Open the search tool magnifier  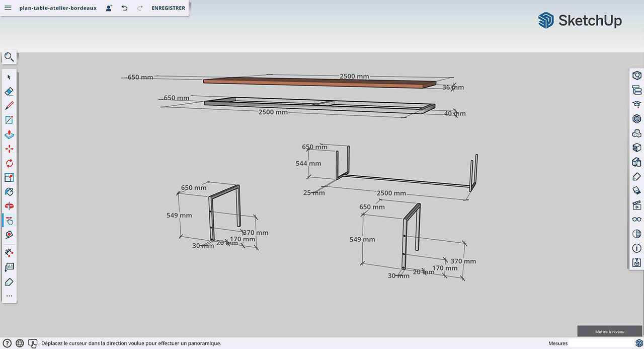9,57
